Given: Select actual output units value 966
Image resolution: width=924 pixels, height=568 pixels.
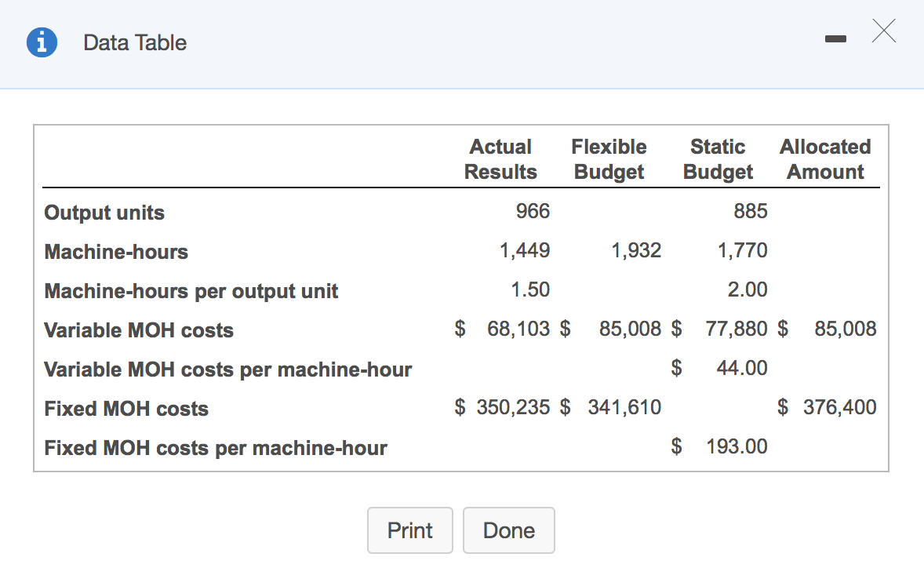Looking at the screenshot, I should (533, 211).
